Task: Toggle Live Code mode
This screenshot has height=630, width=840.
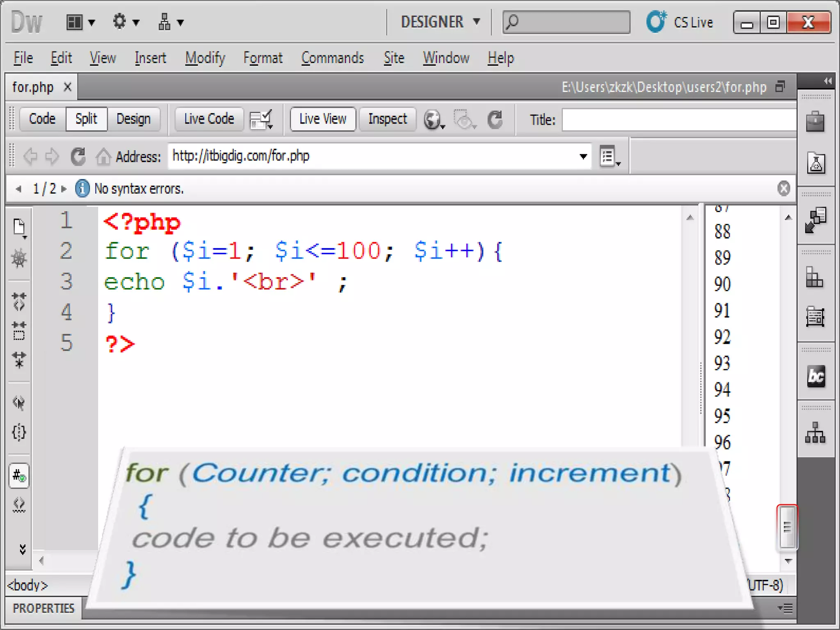Action: (x=209, y=119)
